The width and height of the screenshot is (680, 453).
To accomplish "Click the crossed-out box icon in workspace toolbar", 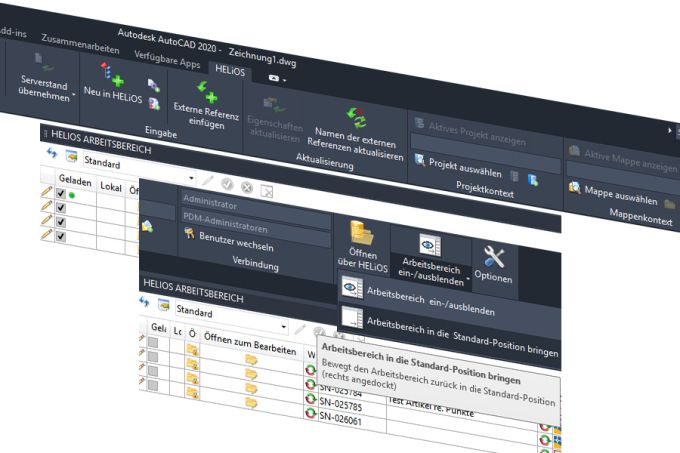I will coord(267,191).
